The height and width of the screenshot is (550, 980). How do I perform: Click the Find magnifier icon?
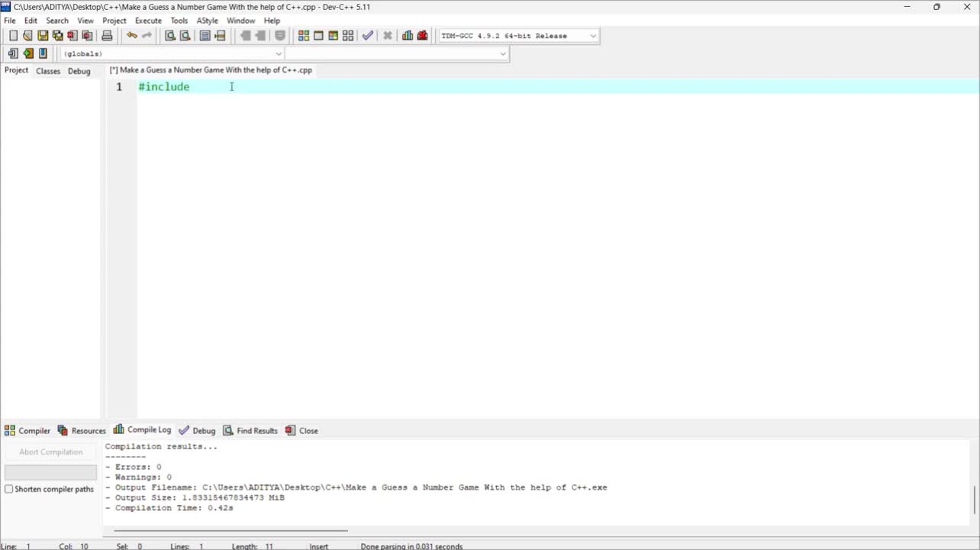[170, 36]
